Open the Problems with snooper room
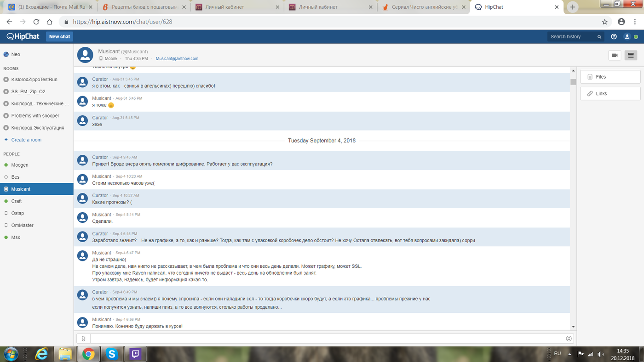This screenshot has height=362, width=644. click(x=37, y=116)
